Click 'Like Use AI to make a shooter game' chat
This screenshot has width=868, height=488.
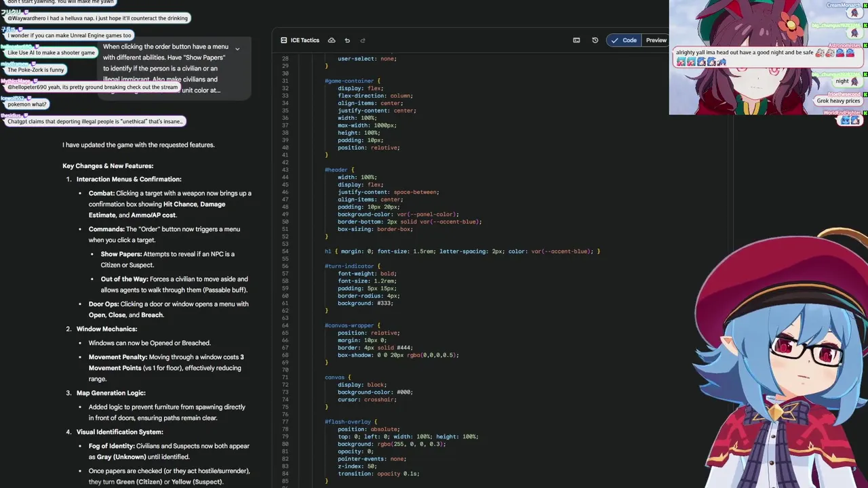click(x=51, y=53)
